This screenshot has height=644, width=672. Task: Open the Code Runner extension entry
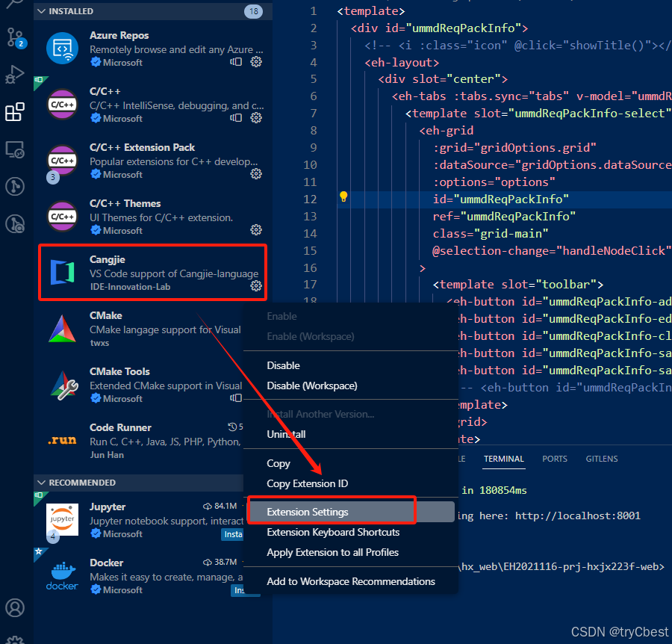click(x=139, y=441)
